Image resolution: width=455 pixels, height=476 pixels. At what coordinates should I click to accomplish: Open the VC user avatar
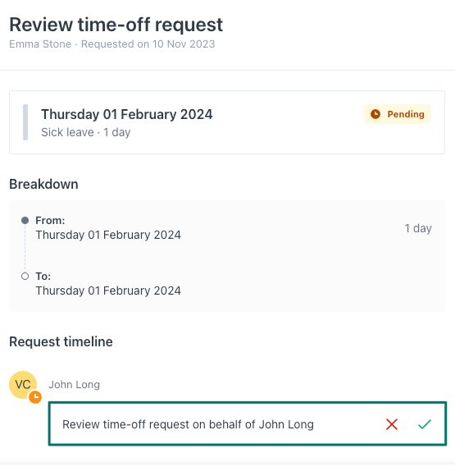(x=23, y=385)
